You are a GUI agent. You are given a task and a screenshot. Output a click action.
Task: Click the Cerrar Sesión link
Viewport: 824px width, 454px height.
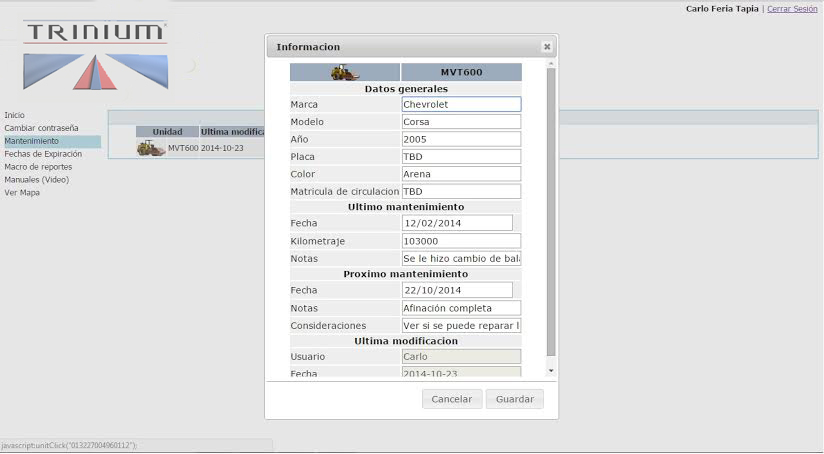pos(792,9)
